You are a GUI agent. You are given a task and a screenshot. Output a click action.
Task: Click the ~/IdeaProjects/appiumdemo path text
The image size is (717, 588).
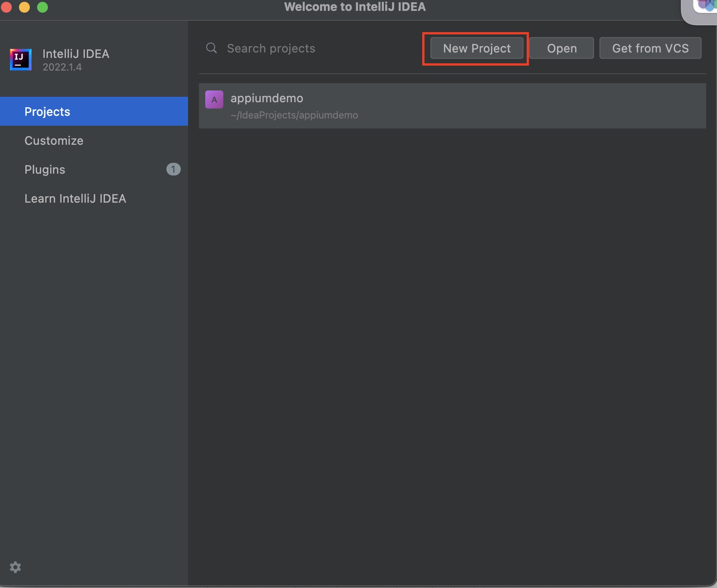point(294,115)
